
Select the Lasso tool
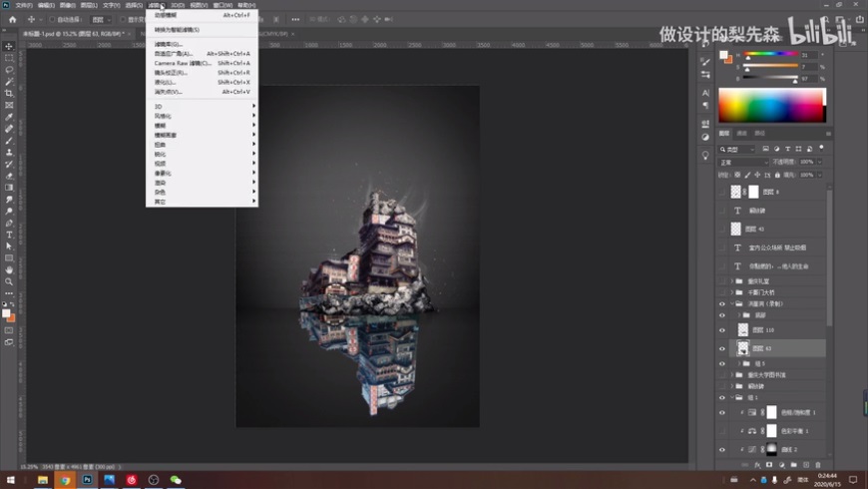pos(9,70)
